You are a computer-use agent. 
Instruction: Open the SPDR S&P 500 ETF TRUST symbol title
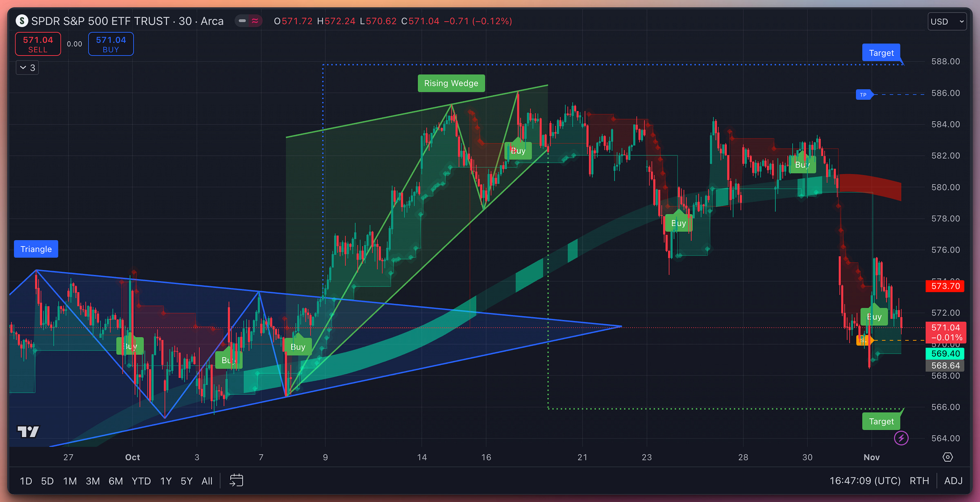coord(127,21)
